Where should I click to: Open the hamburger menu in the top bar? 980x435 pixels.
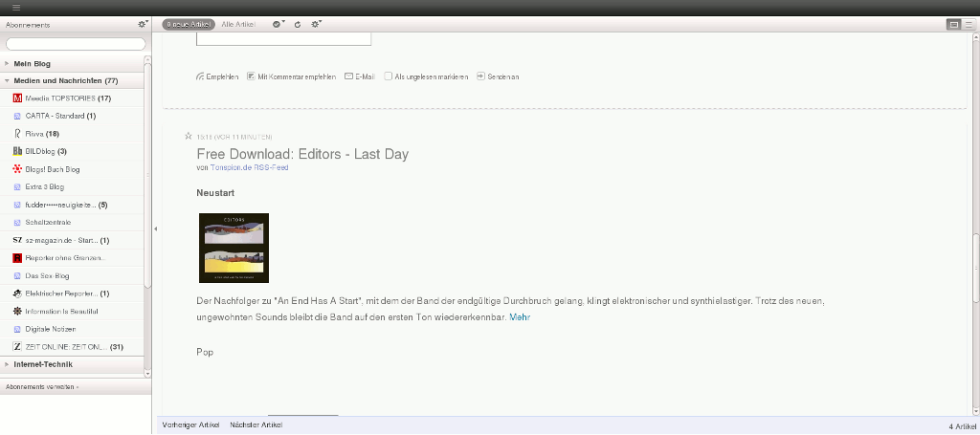point(16,8)
